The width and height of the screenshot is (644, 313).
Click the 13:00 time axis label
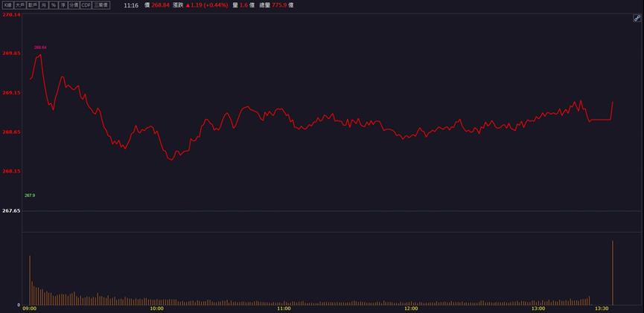pyautogui.click(x=538, y=309)
